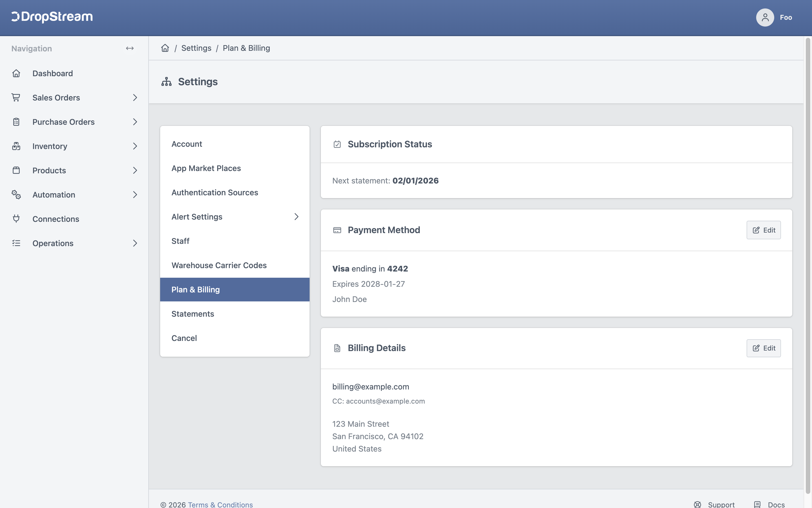Open the user avatar menu
Viewport: 812px width, 508px height.
click(x=765, y=17)
